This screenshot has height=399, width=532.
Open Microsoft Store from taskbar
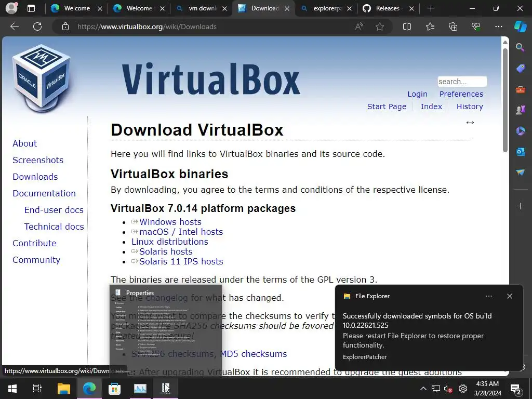coord(114,389)
